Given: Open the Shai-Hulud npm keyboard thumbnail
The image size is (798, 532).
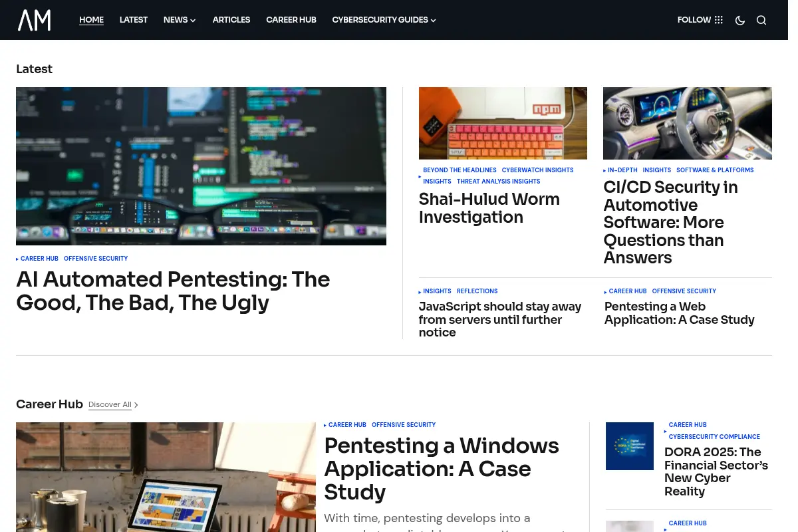Looking at the screenshot, I should pos(503,123).
